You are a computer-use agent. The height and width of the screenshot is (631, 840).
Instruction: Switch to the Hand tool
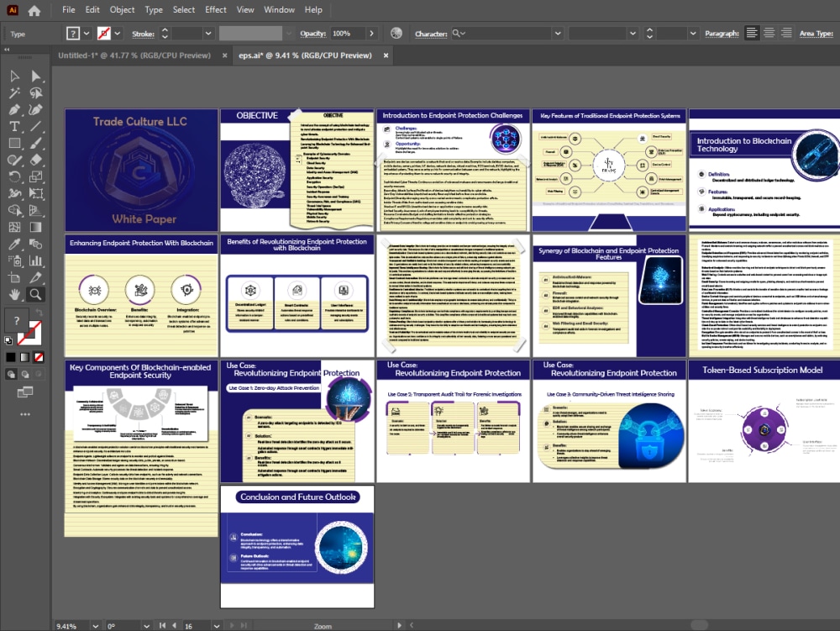(14, 294)
